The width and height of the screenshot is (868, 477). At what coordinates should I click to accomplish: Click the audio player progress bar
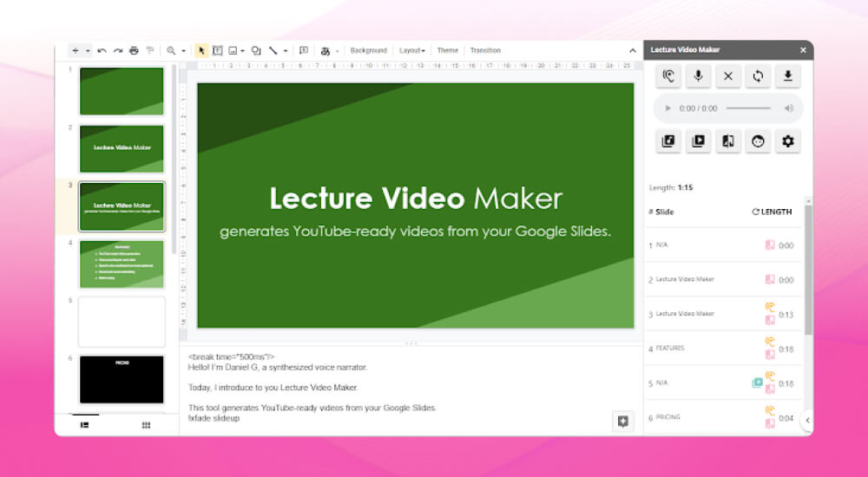tap(748, 108)
